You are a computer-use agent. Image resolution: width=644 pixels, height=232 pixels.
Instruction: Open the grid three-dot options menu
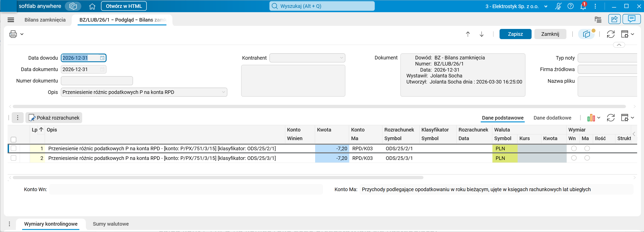click(x=18, y=118)
